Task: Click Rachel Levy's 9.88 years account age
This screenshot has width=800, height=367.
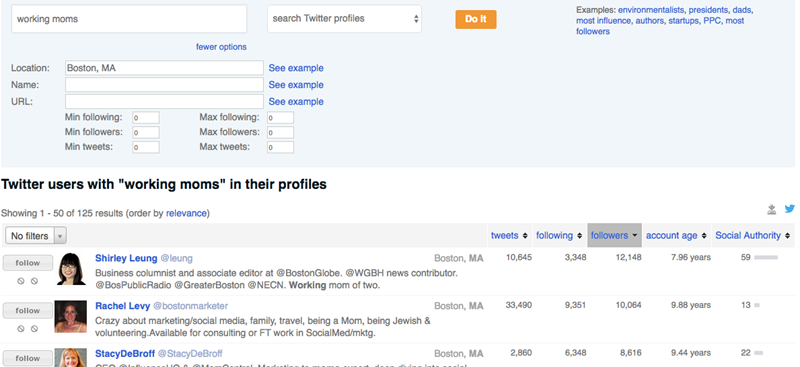Action: click(691, 305)
